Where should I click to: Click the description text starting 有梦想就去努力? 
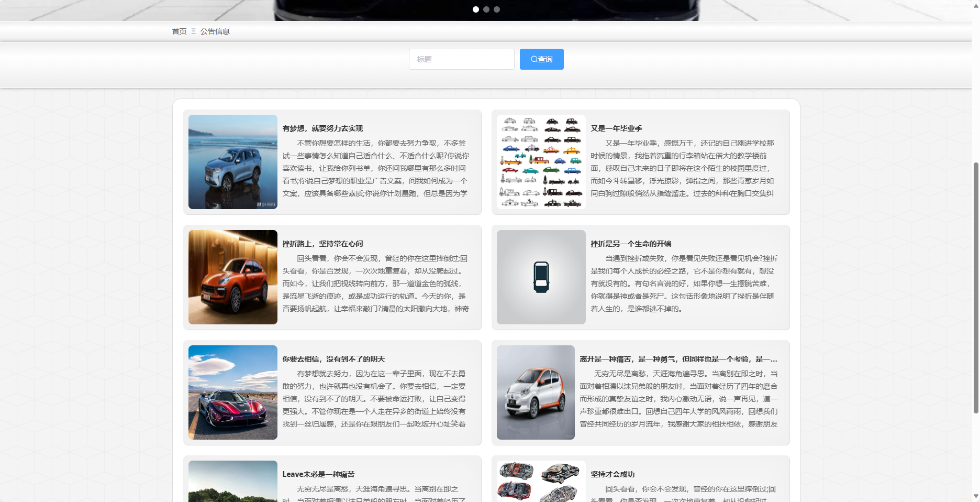point(374,399)
